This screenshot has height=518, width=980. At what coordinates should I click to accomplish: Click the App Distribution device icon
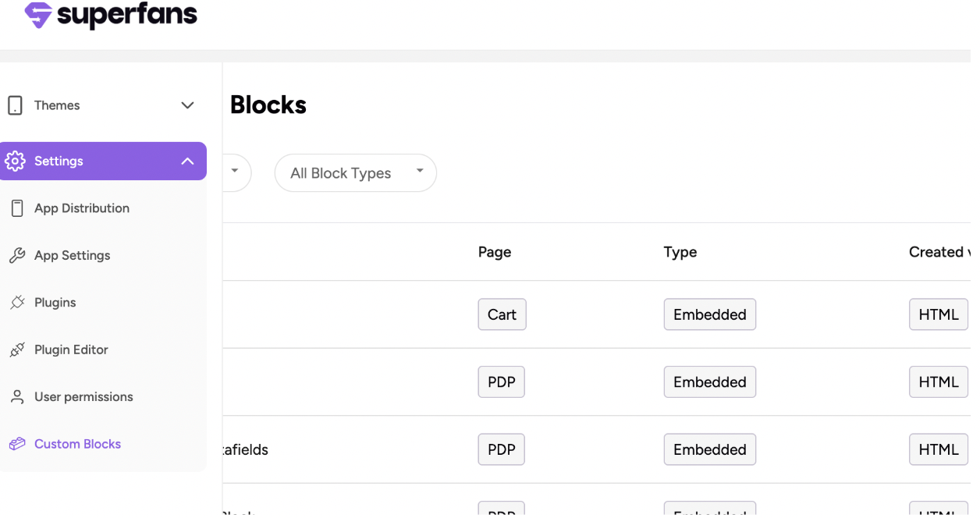[17, 208]
